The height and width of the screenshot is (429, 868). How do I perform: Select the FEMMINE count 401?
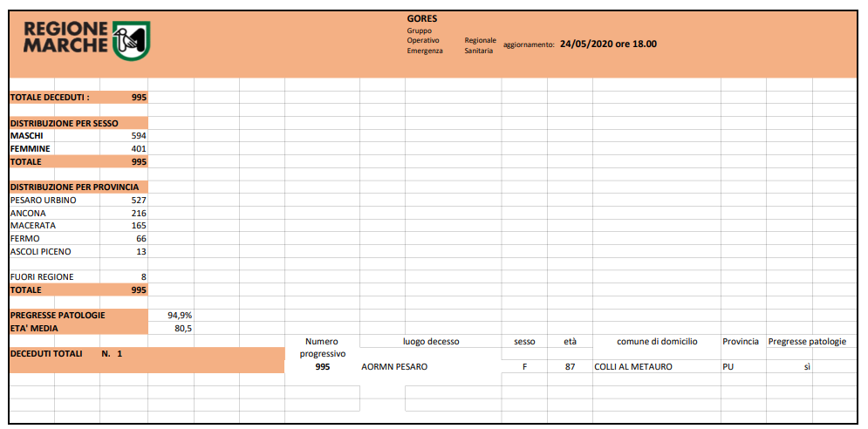(x=139, y=149)
